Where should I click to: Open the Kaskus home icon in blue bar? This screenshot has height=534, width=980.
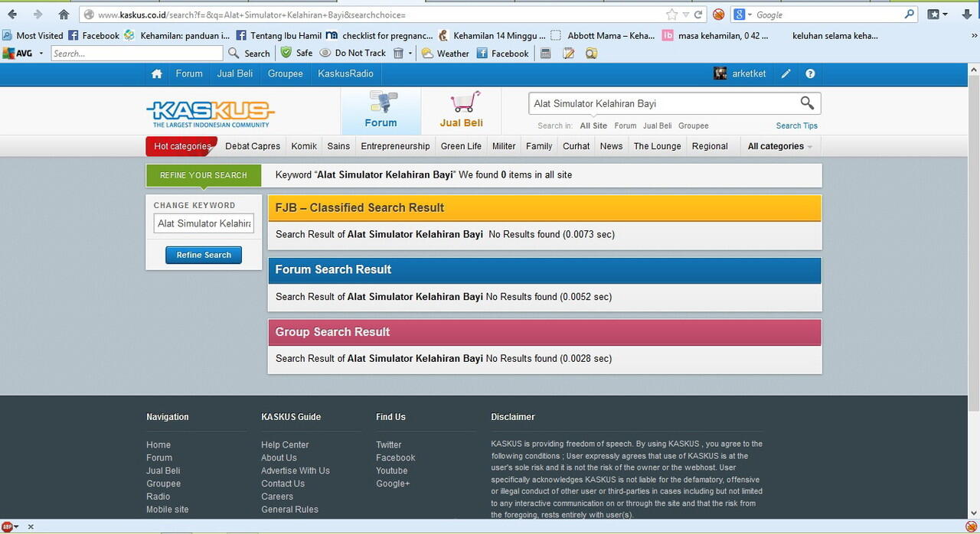point(157,73)
